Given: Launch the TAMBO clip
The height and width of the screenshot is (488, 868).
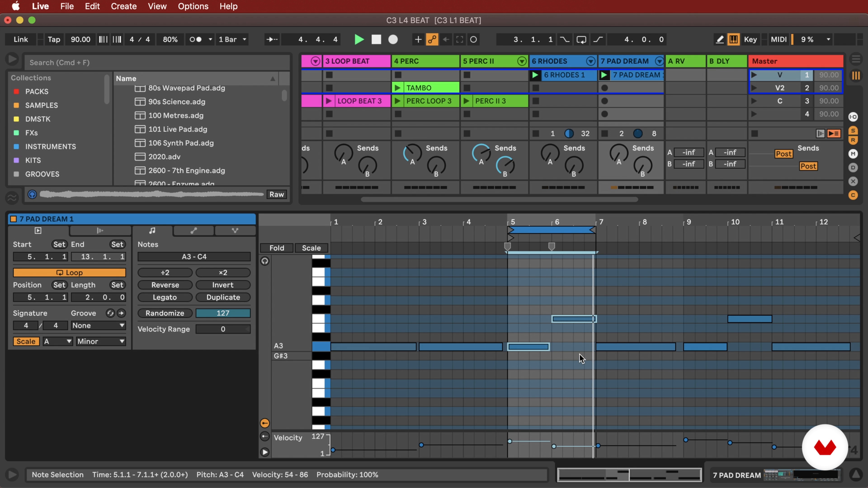Looking at the screenshot, I should [397, 88].
